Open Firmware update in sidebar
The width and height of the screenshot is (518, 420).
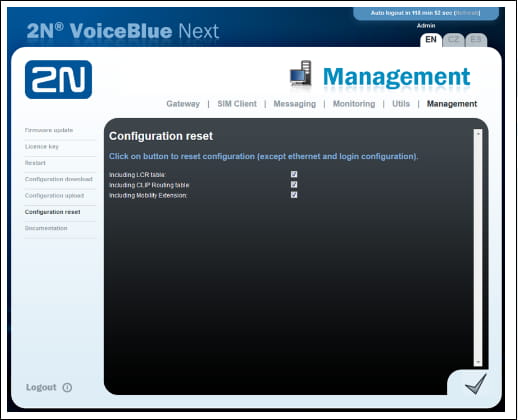[x=49, y=130]
